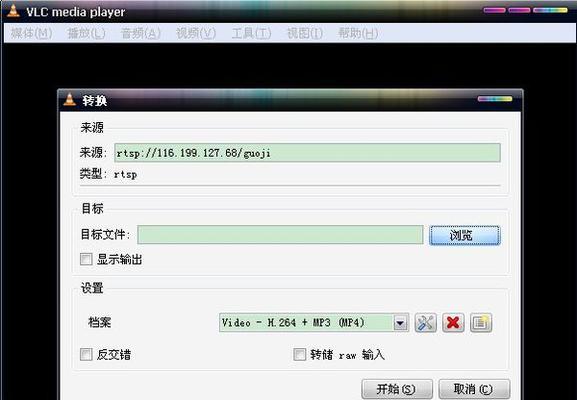Check the 转储 raw 输入 option
The width and height of the screenshot is (577, 400).
(299, 354)
